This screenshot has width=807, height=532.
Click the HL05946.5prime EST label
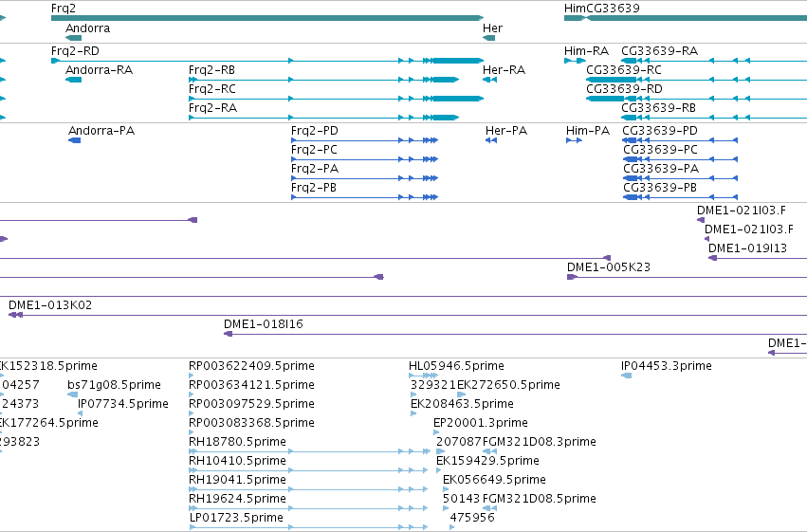tap(456, 366)
